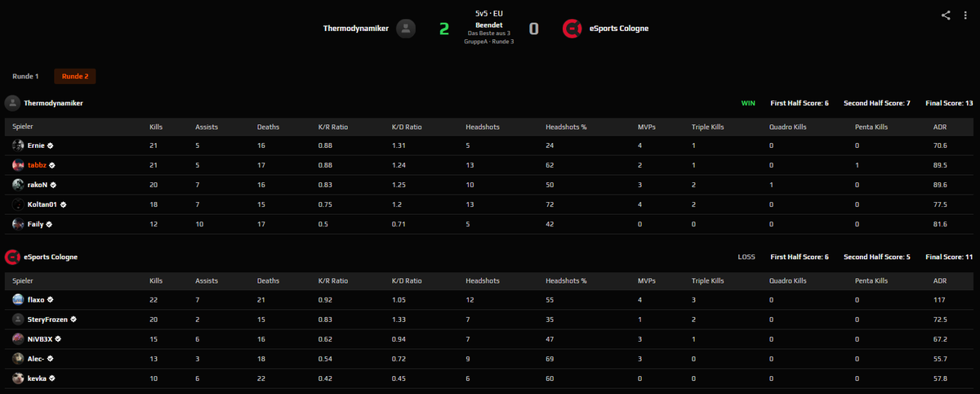Screen dimensions: 980x394
Task: Open the three-dot more options menu
Action: (964, 15)
